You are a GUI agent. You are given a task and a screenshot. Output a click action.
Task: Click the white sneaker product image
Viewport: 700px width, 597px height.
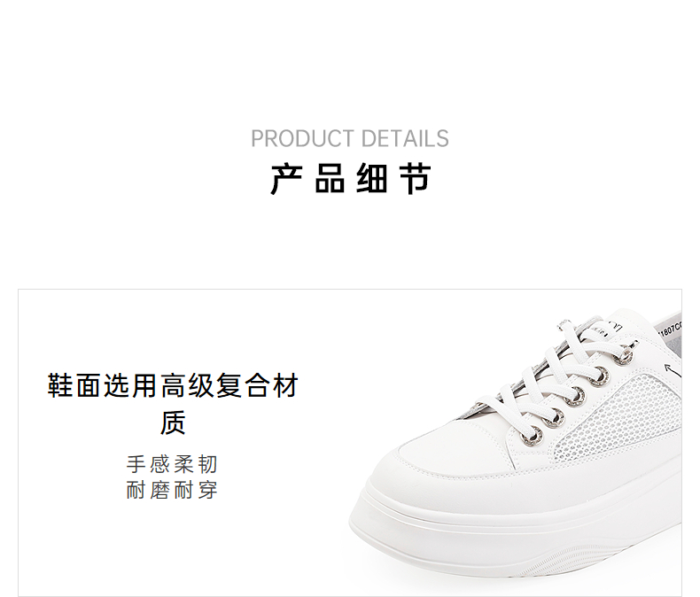(x=516, y=443)
